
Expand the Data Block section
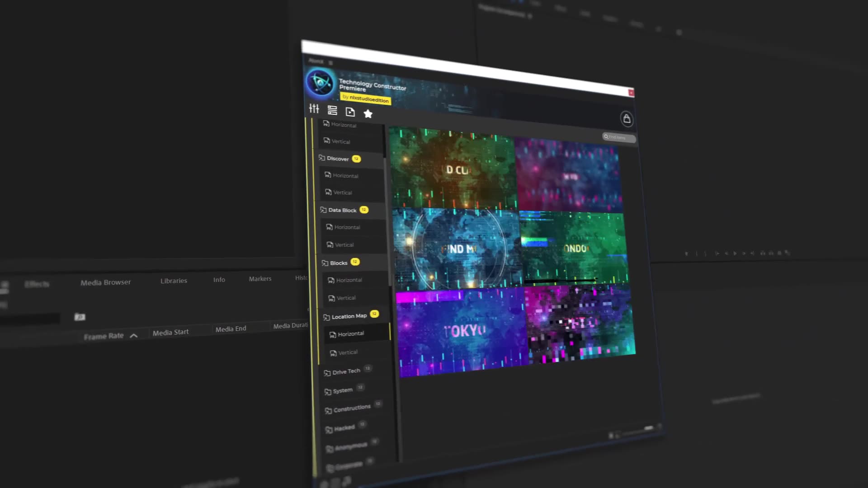342,210
